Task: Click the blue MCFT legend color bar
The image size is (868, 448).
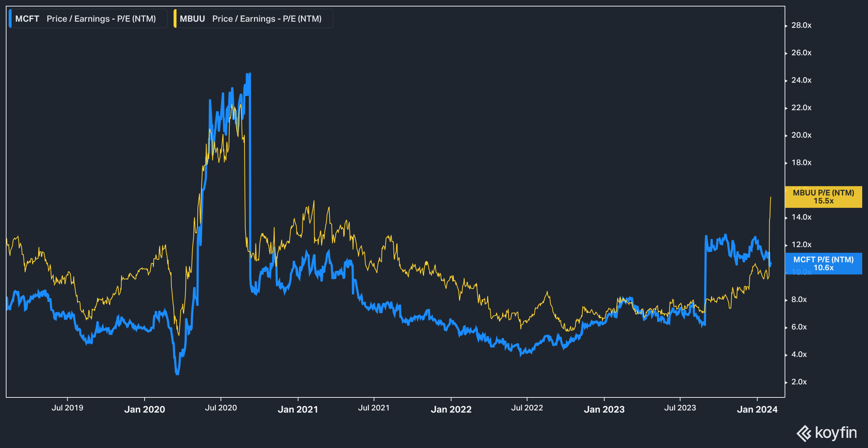Action: click(x=10, y=19)
